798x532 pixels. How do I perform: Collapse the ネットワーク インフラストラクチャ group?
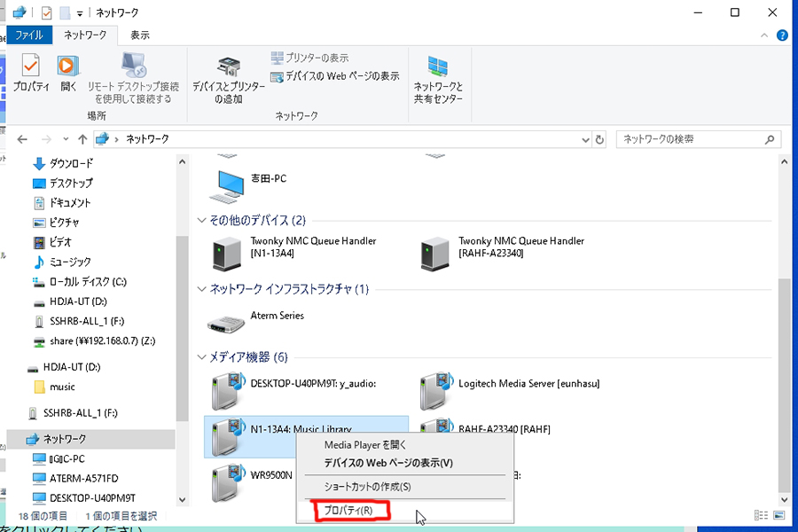[201, 289]
